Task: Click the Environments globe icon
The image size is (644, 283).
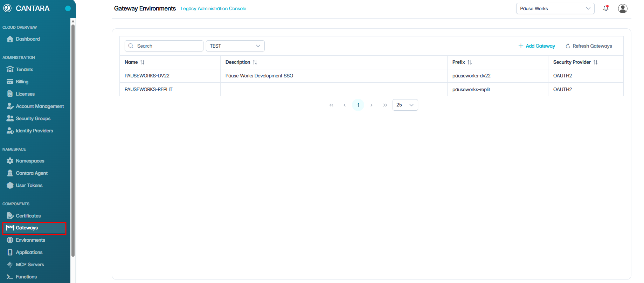Action: (10, 240)
